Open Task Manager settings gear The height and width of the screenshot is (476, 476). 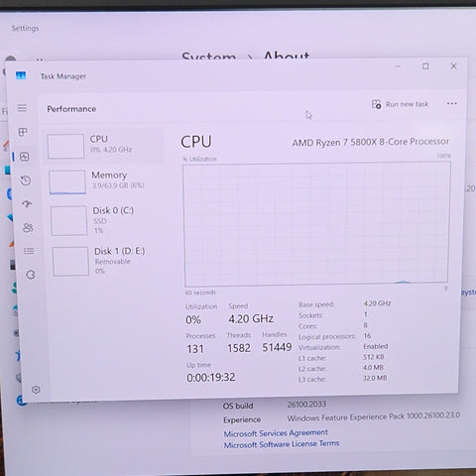click(36, 390)
